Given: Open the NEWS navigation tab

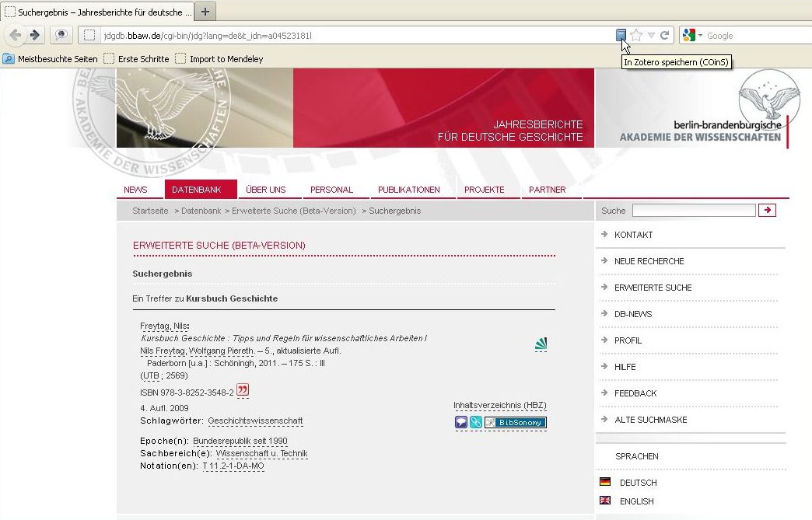Looking at the screenshot, I should pos(135,190).
